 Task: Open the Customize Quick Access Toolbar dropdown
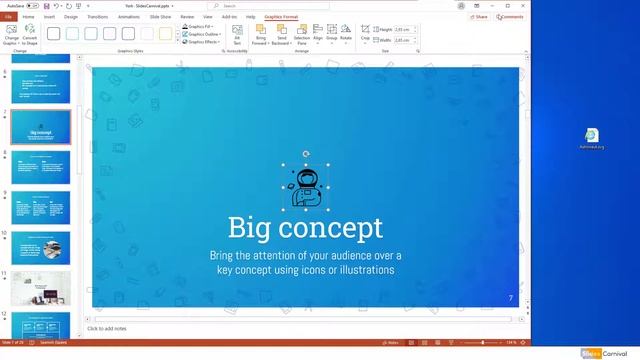[x=88, y=6]
